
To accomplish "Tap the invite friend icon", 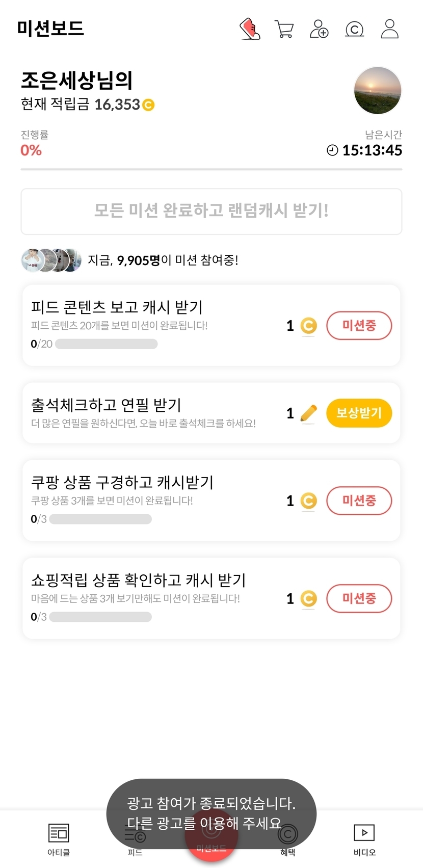I will click(x=319, y=29).
